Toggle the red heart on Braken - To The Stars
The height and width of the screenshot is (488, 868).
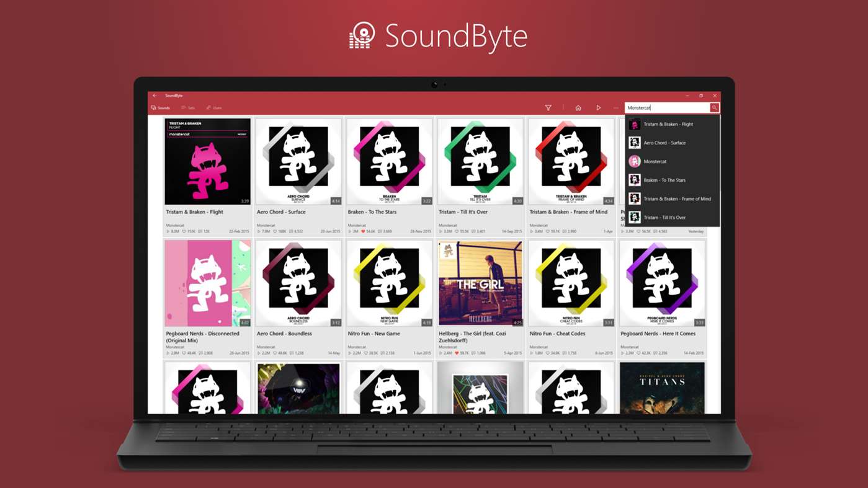click(x=363, y=231)
